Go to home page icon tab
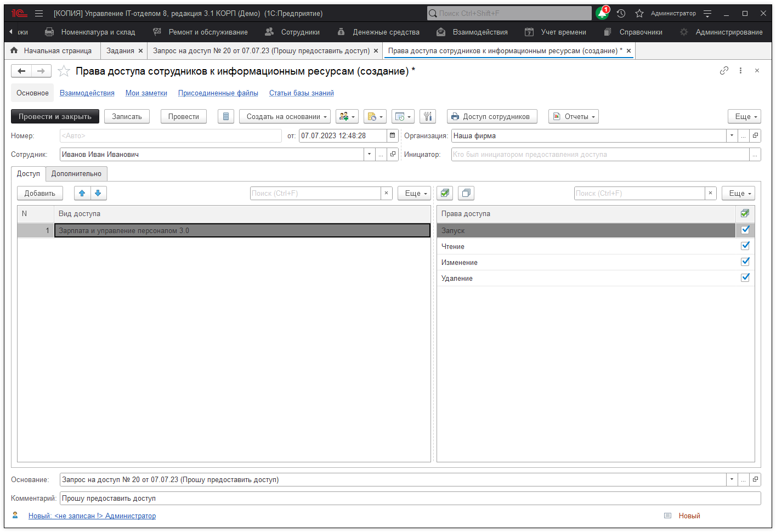Viewport: 776px width, 532px height. (x=14, y=50)
